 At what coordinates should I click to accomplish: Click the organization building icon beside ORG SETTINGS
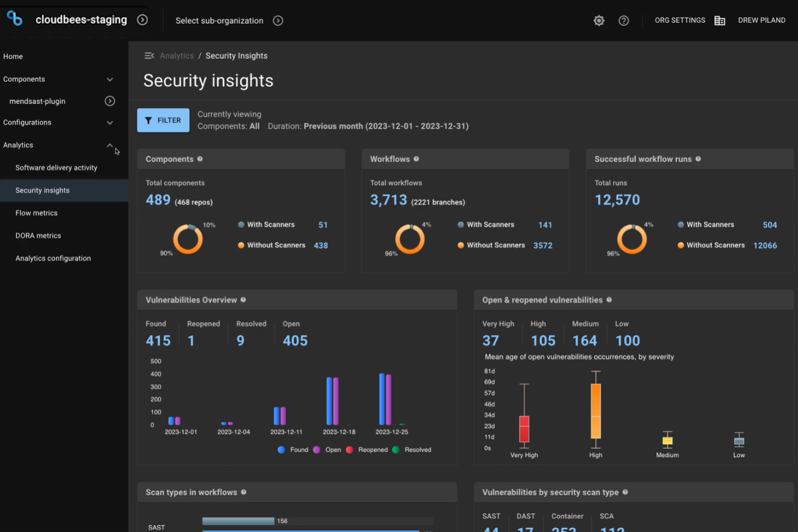[x=720, y=20]
